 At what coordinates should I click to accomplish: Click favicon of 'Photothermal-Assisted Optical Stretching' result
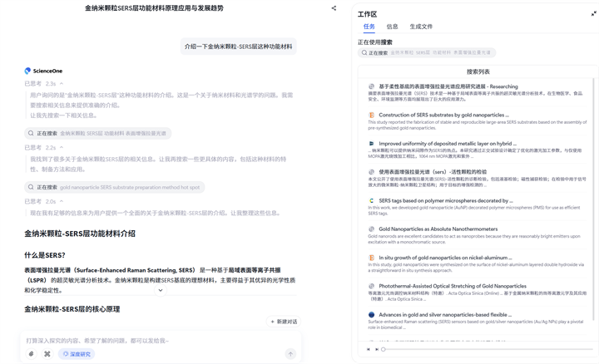(371, 286)
